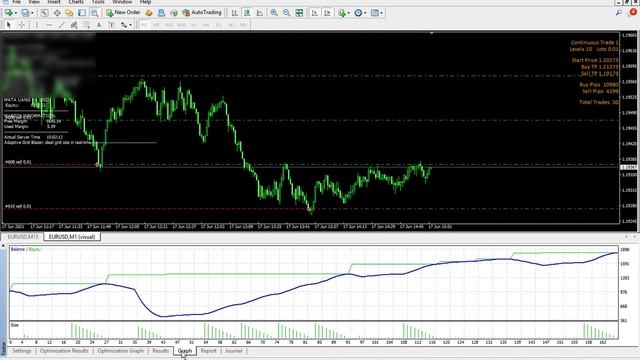Open the tester Settings tab
The height and width of the screenshot is (360, 640).
[x=22, y=351]
